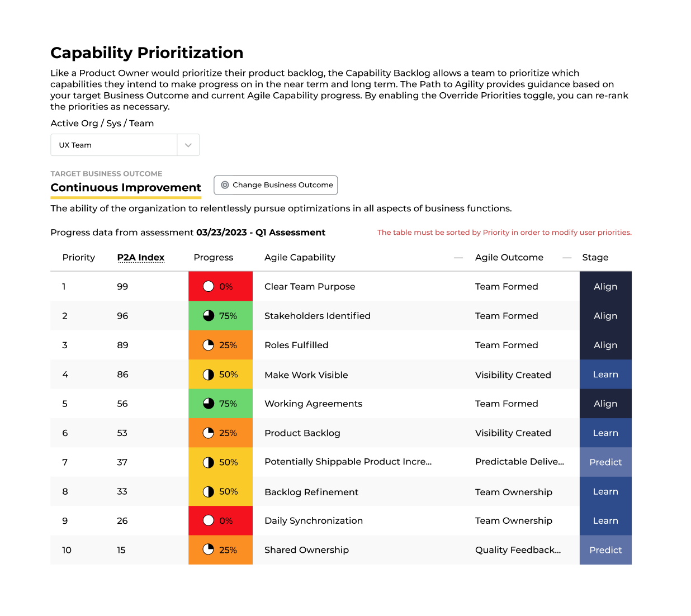Click the Change Business Outcome button
Image resolution: width=691 pixels, height=616 pixels.
point(276,185)
